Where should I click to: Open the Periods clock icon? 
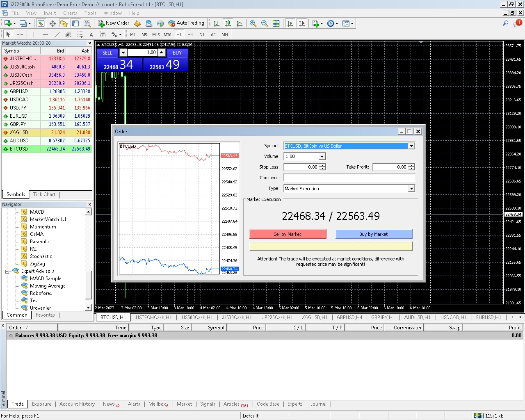tap(331, 23)
